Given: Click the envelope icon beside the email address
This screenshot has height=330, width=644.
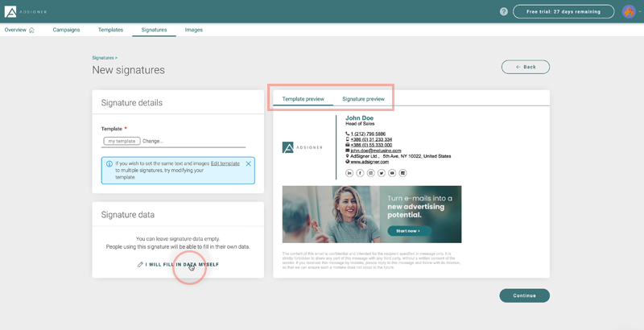Looking at the screenshot, I should coord(348,151).
